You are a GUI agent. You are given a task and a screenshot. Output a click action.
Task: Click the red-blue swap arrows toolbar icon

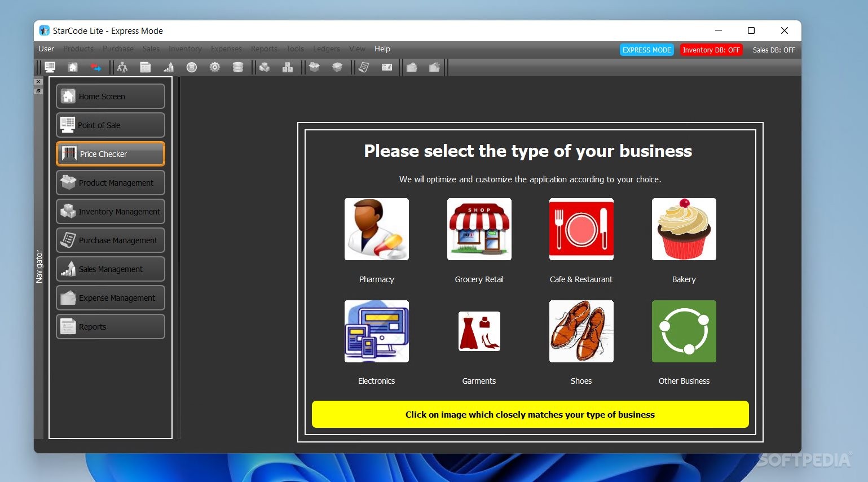pyautogui.click(x=96, y=67)
